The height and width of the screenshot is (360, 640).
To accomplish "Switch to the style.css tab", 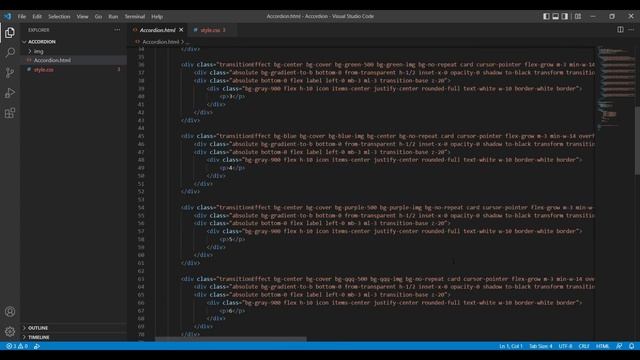I will [x=212, y=30].
